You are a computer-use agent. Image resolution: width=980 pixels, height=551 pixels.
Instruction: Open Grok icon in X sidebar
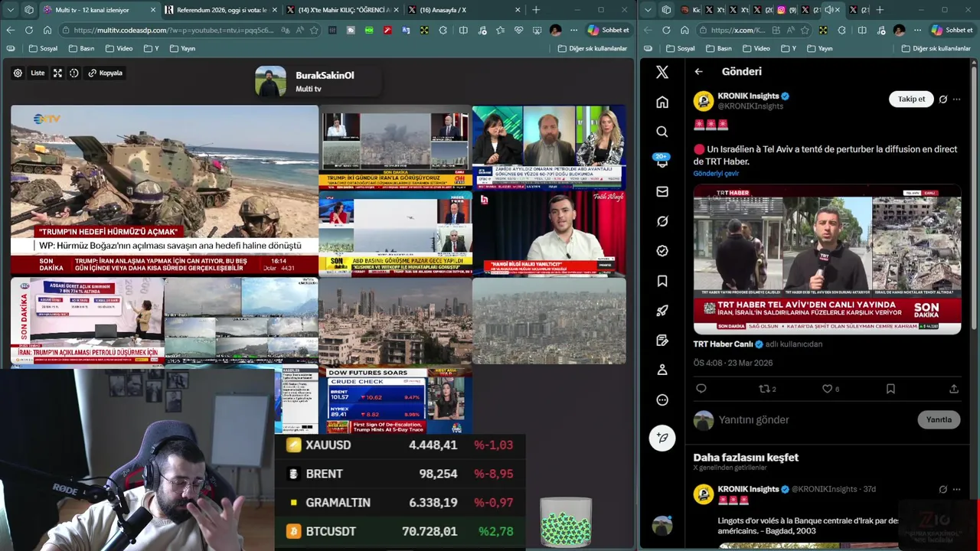click(662, 221)
